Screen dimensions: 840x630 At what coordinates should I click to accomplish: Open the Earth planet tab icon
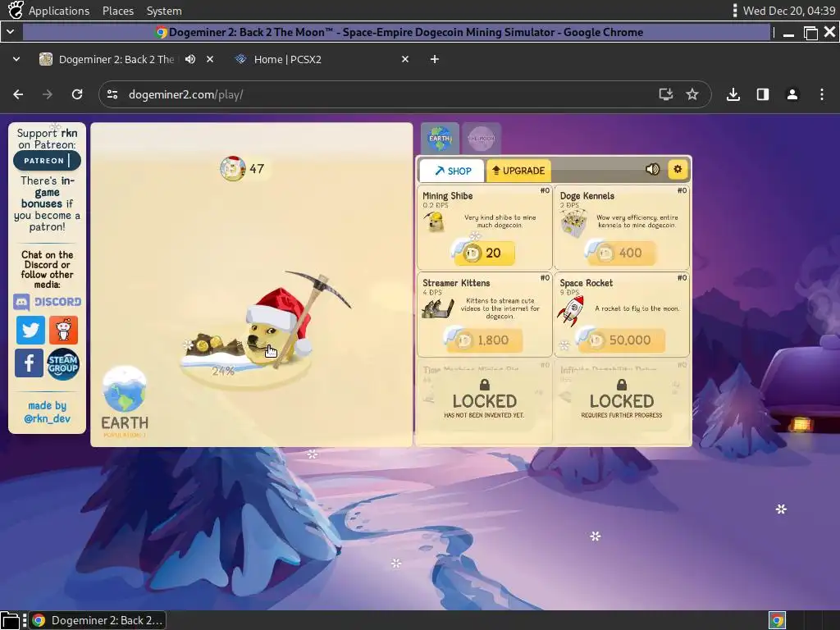click(440, 138)
